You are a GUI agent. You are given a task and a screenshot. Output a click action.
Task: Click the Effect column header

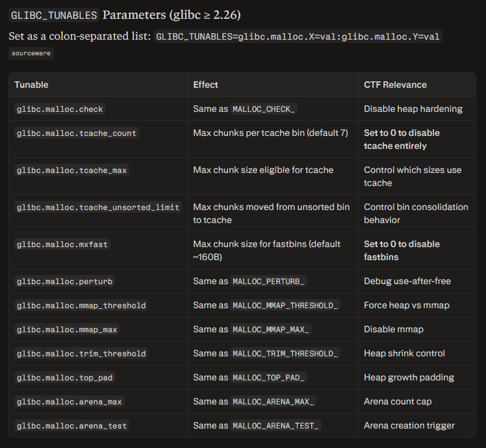click(x=205, y=85)
